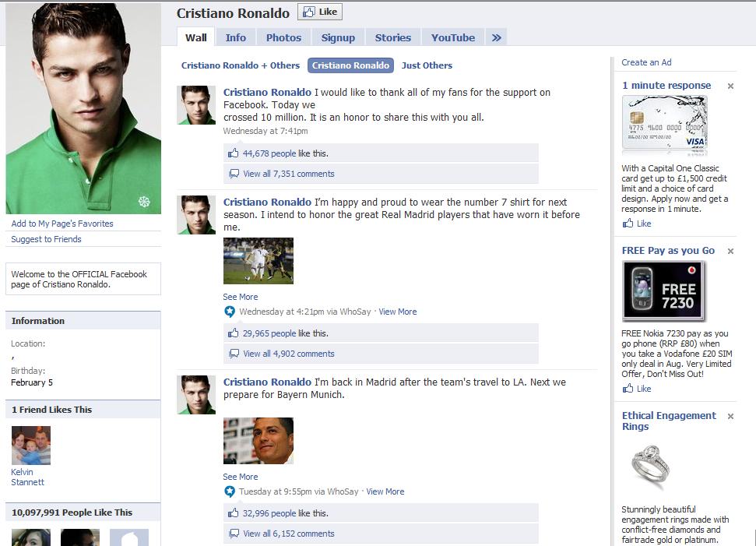The width and height of the screenshot is (756, 546).
Task: Open the 10,097,991 People Like This list
Action: coord(72,513)
